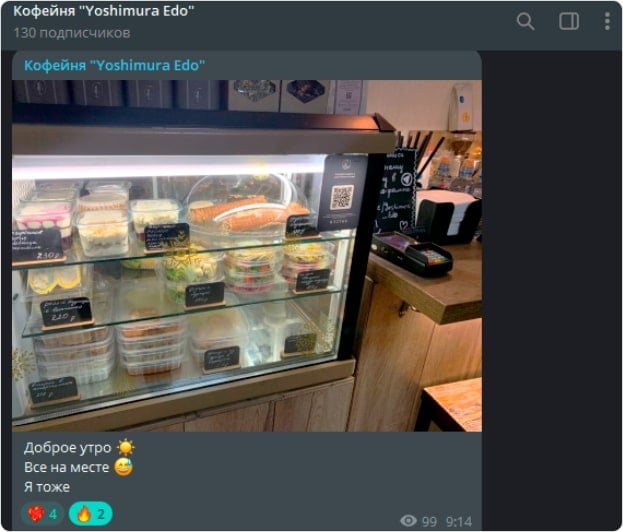Click the heart emoji in first reaction

36,514
